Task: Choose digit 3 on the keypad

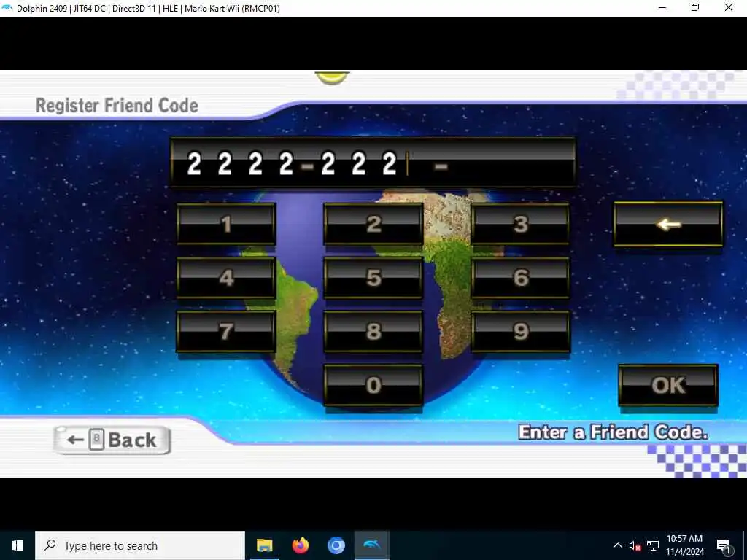Action: point(521,225)
